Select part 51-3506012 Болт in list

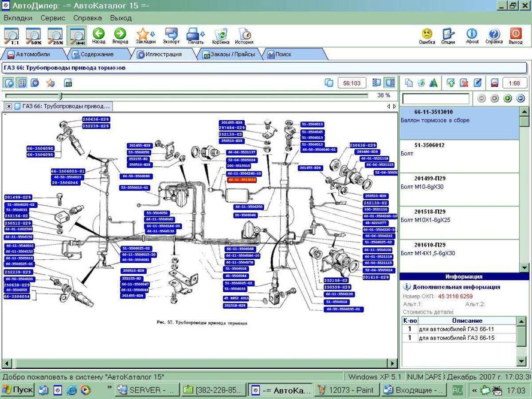[459, 156]
